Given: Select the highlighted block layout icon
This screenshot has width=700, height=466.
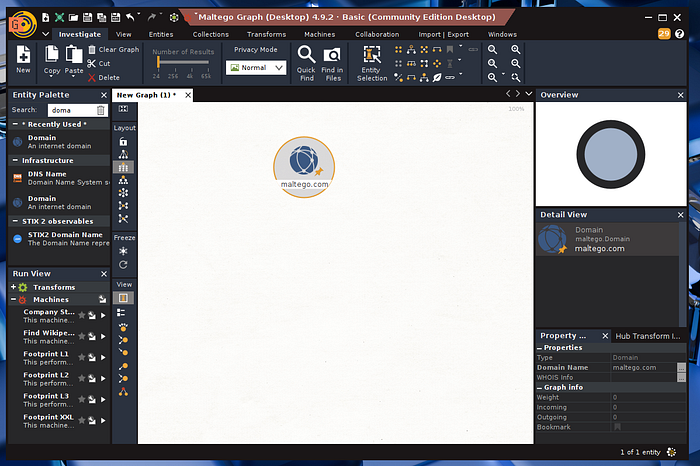Looking at the screenshot, I should [123, 167].
